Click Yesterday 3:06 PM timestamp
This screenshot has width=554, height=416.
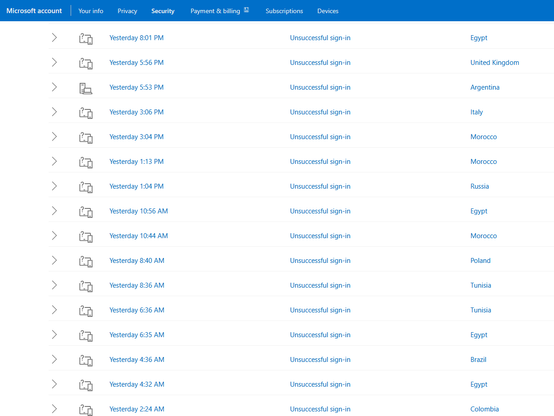(x=136, y=112)
